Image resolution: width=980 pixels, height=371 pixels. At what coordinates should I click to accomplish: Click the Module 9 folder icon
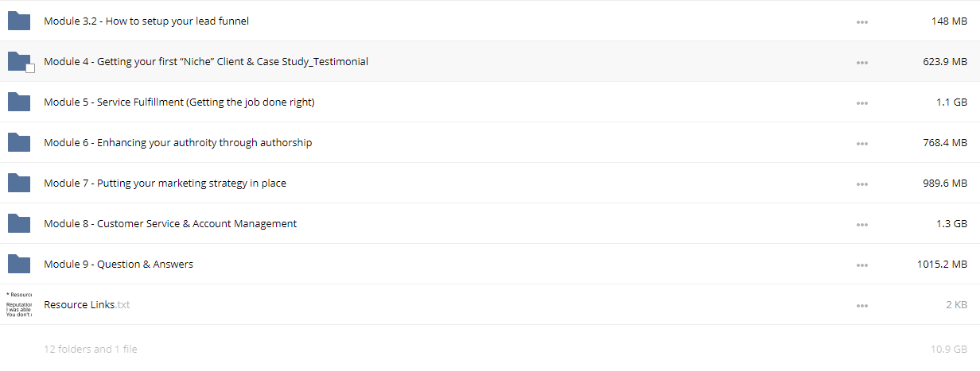coord(18,264)
